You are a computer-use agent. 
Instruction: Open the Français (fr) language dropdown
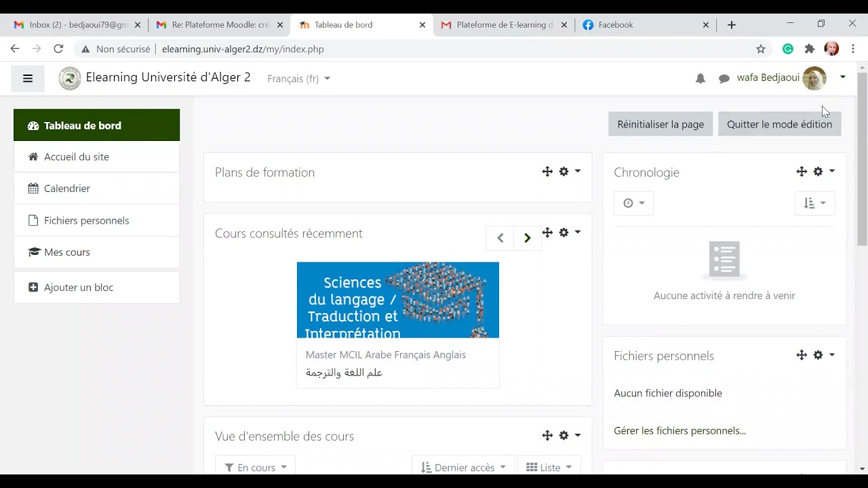(298, 79)
